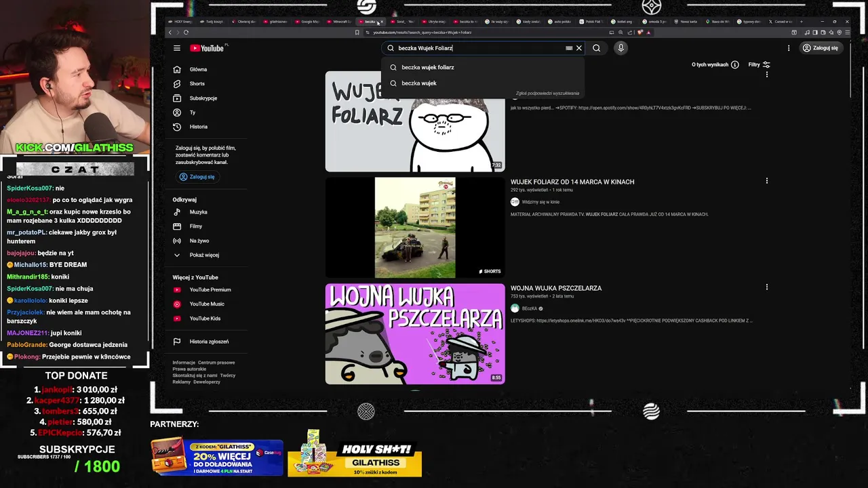This screenshot has width=868, height=488.
Task: Open the YouTube hamburger guide menu
Action: pyautogui.click(x=176, y=48)
